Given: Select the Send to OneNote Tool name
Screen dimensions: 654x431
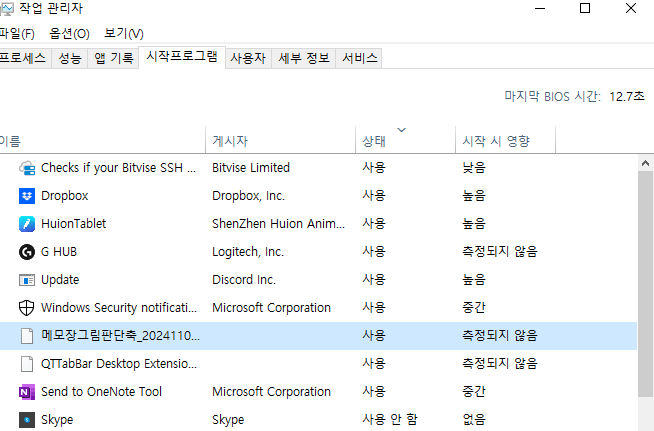Looking at the screenshot, I should pyautogui.click(x=101, y=392).
